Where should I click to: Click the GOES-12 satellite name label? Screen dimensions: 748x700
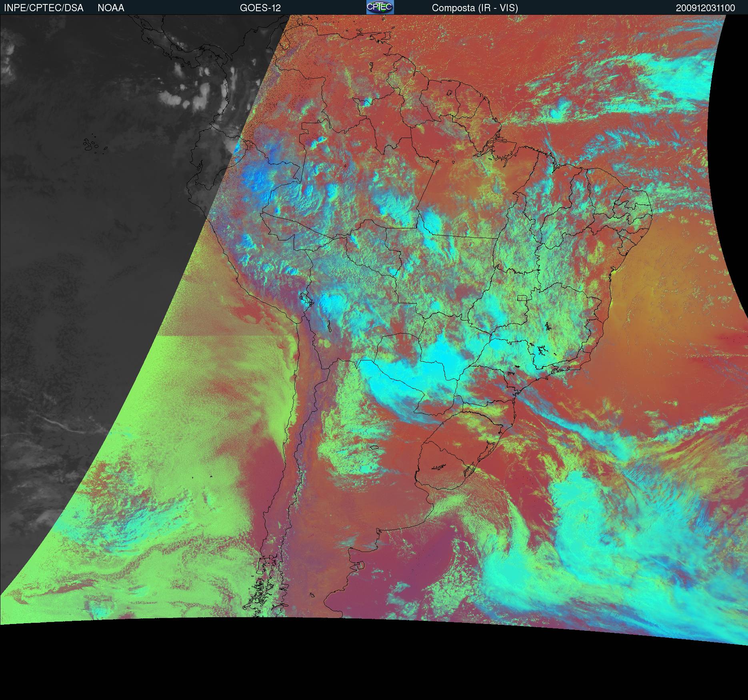(260, 8)
